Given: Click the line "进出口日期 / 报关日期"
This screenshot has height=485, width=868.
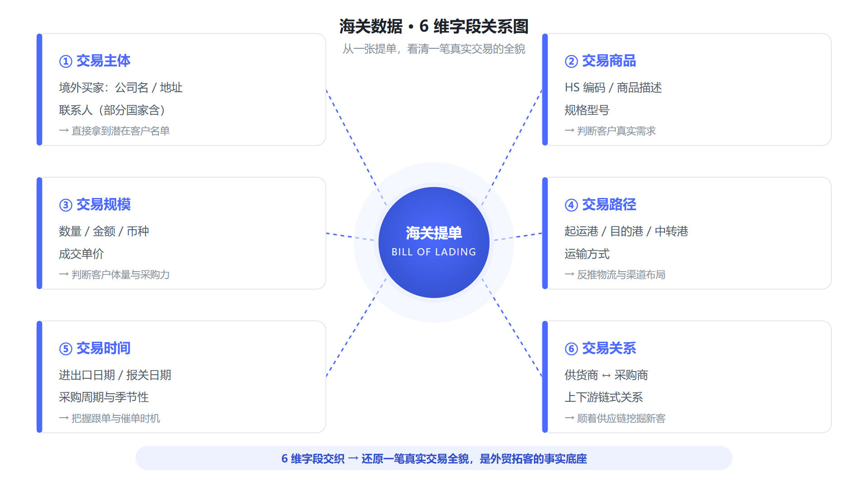Looking at the screenshot, I should [115, 375].
